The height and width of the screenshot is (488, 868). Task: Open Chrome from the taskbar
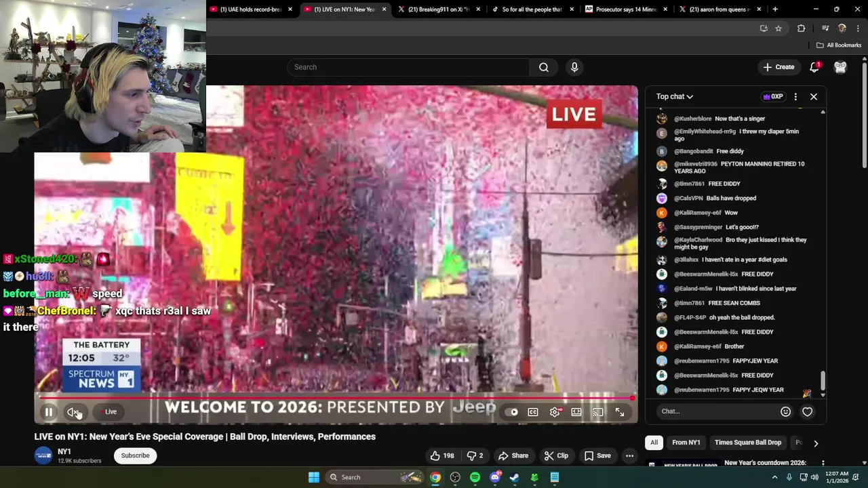[x=435, y=477]
